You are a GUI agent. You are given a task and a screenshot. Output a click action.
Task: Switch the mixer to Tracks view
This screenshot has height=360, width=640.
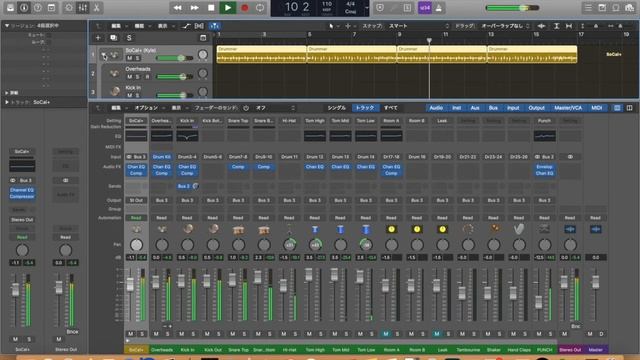[x=364, y=108]
